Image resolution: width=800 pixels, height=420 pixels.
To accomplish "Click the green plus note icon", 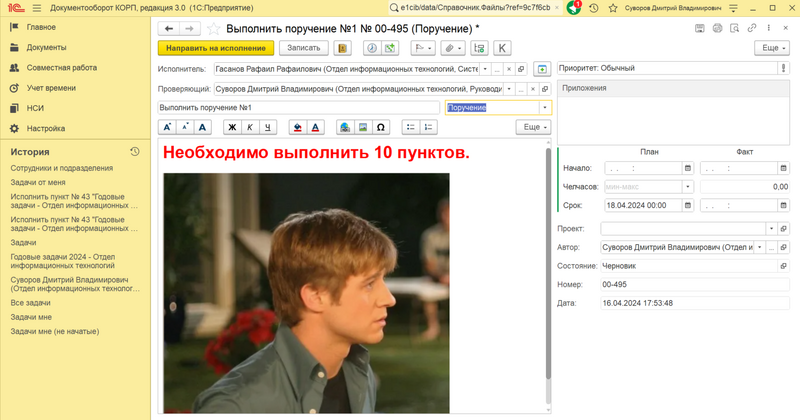I will pyautogui.click(x=390, y=48).
